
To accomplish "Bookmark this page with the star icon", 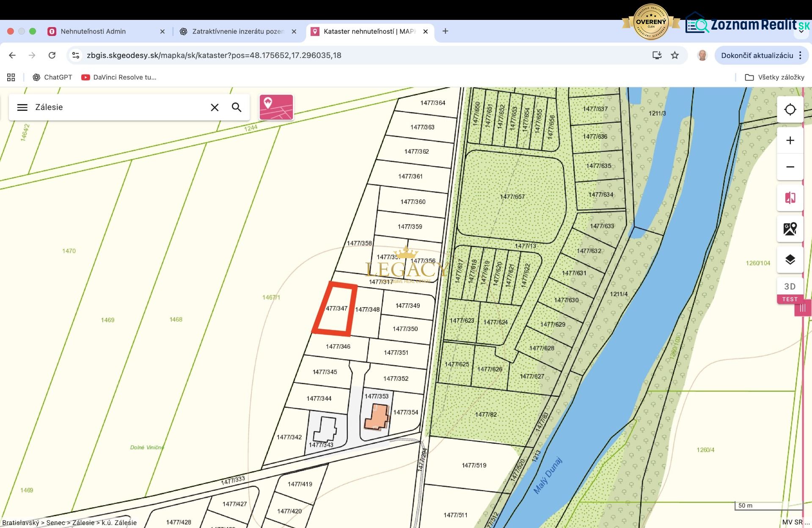I will click(x=675, y=55).
